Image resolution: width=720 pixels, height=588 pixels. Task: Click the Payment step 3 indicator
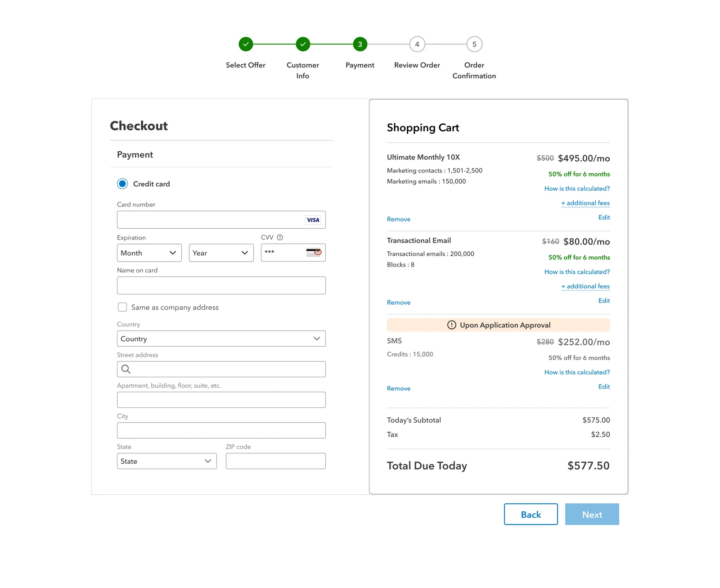(x=360, y=44)
